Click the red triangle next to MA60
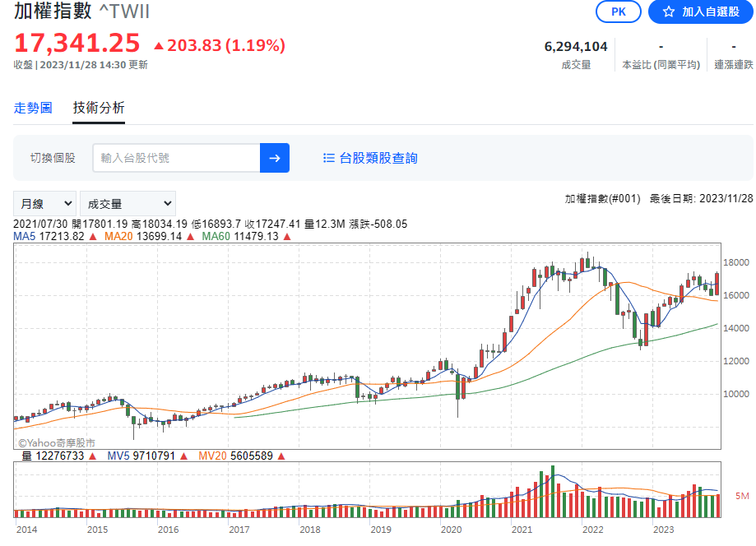Viewport: 756px width, 546px height. [287, 237]
